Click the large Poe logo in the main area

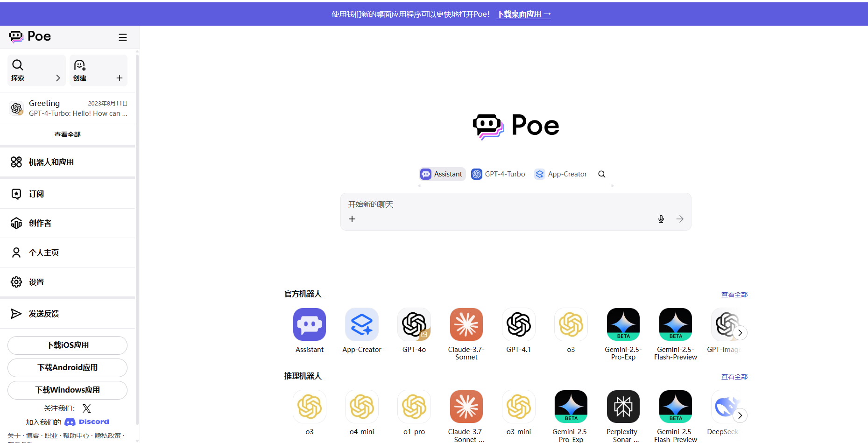(x=515, y=126)
